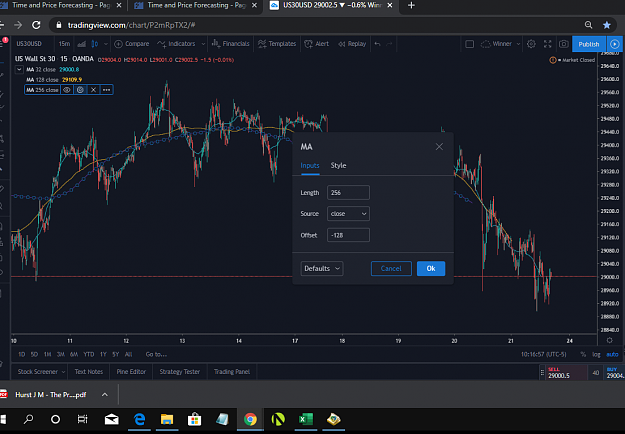Reload the page in the browser
Image resolution: width=625 pixels, height=434 pixels.
(36, 25)
